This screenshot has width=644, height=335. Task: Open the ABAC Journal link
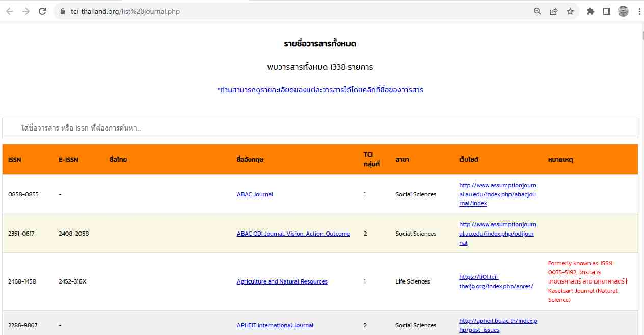click(x=255, y=194)
